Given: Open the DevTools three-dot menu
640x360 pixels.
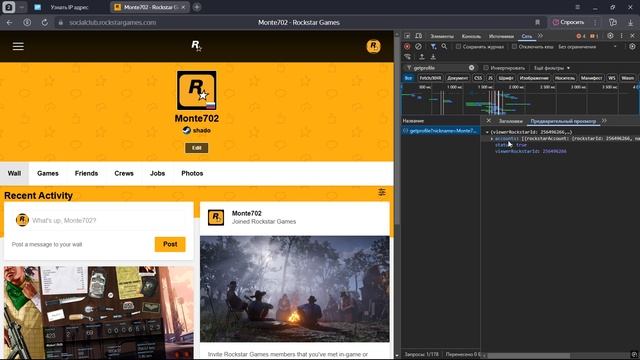Looking at the screenshot, I should pyautogui.click(x=622, y=36).
